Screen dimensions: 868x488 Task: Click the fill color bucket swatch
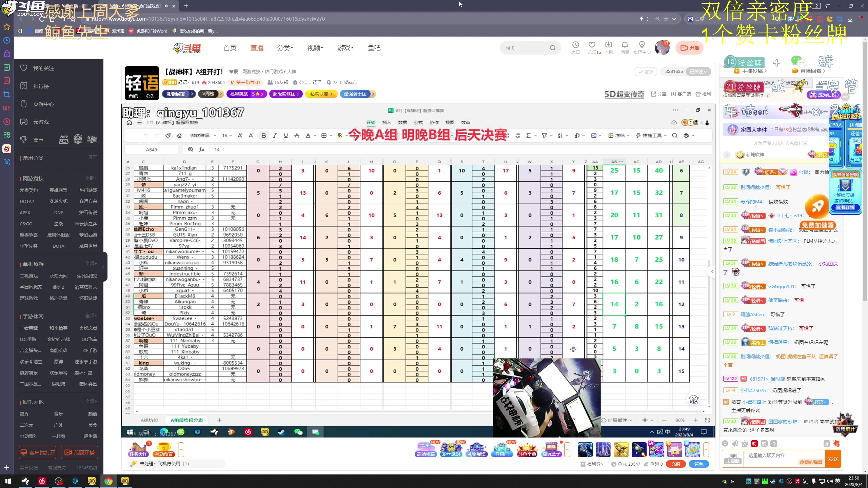[x=340, y=136]
